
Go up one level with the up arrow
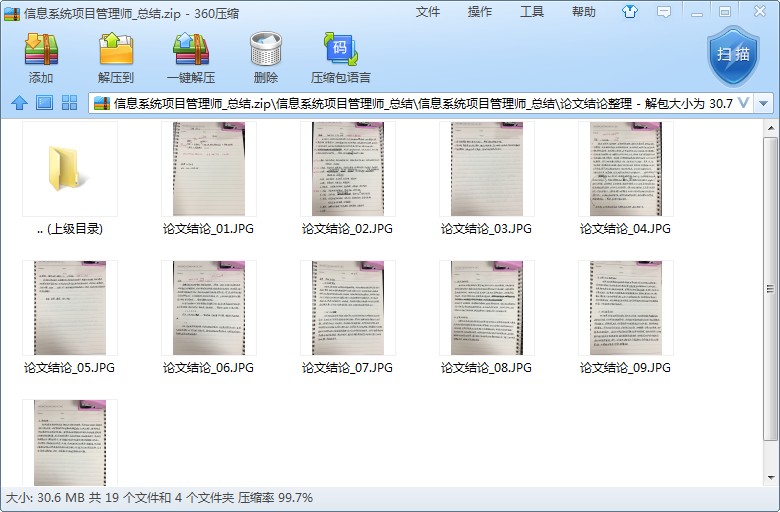coord(19,103)
